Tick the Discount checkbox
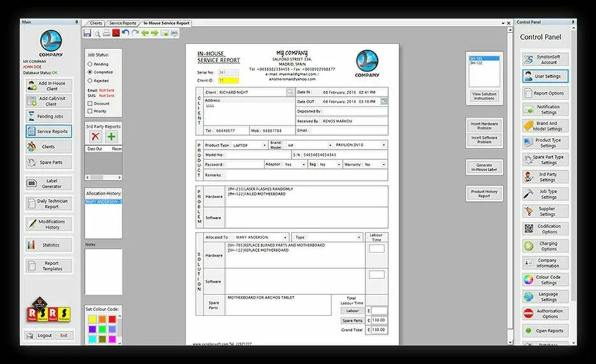This screenshot has height=364, width=596. coord(90,103)
